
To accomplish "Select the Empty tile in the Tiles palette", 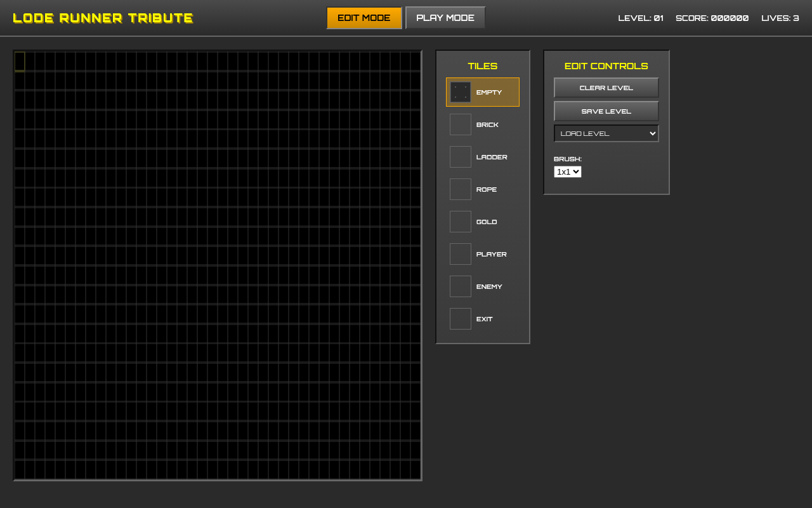I will tap(482, 92).
